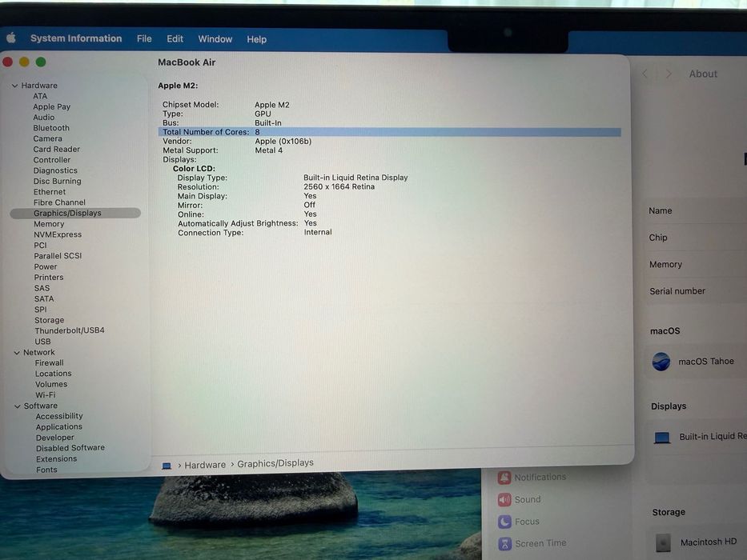This screenshot has height=560, width=747.
Task: Select Fonts under Software
Action: tap(46, 470)
